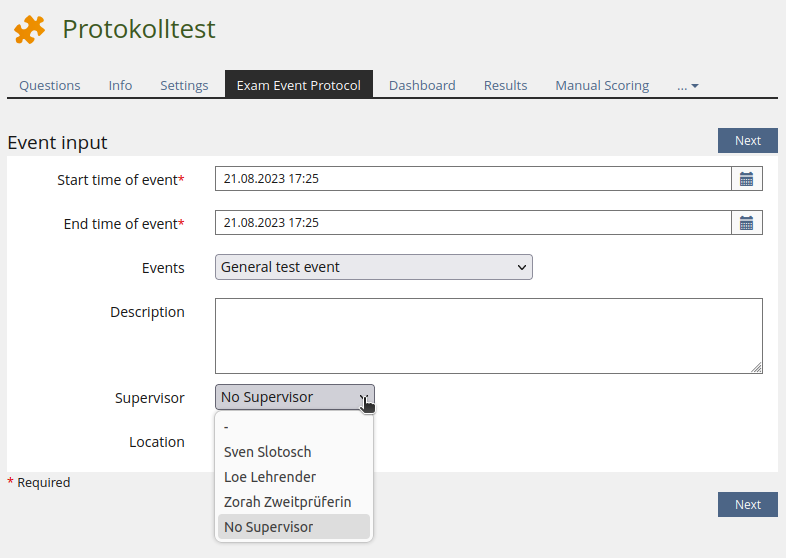Click the top Next button
This screenshot has height=558, width=786.
click(747, 141)
